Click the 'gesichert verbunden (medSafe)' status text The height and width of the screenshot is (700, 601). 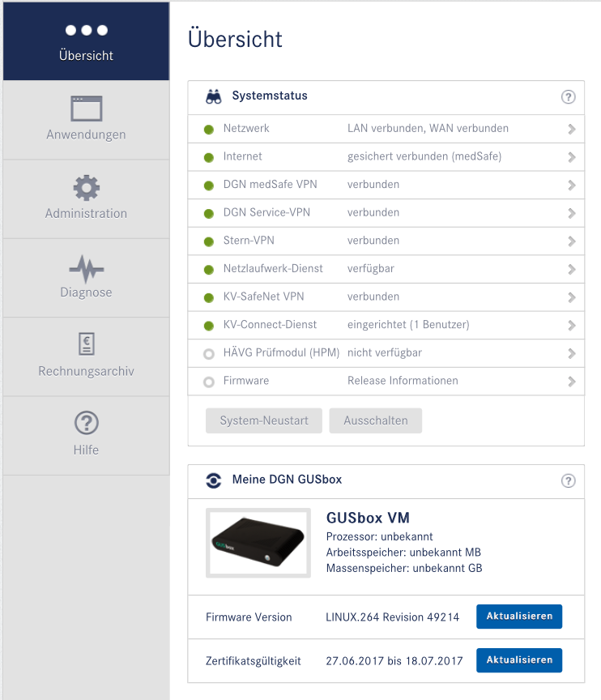click(x=424, y=156)
